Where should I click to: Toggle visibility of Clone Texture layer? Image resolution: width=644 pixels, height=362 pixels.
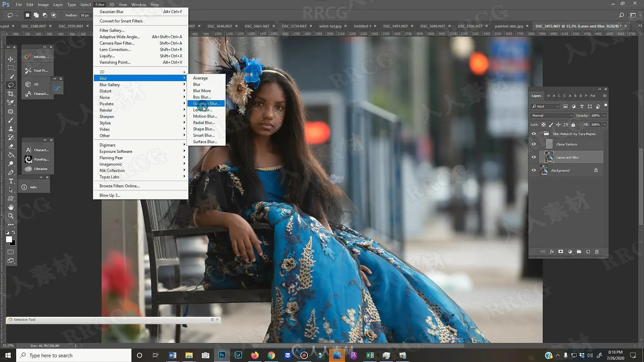tap(534, 144)
